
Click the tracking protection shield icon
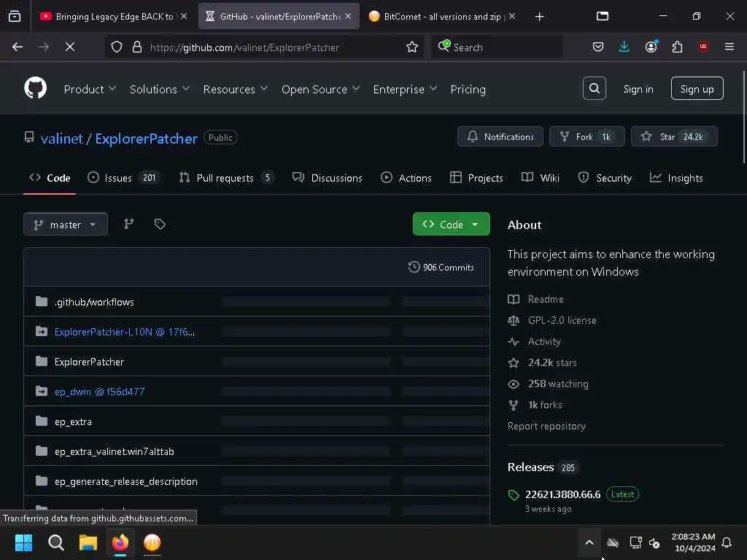tap(117, 47)
